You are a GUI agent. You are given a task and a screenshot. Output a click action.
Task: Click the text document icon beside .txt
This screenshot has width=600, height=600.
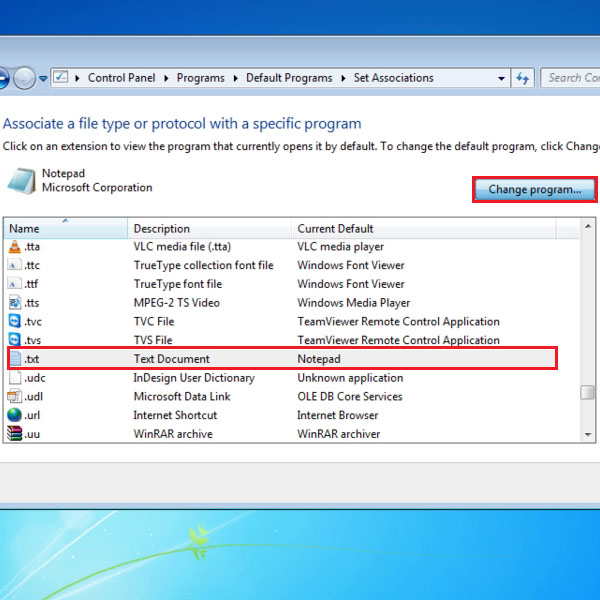(x=15, y=359)
